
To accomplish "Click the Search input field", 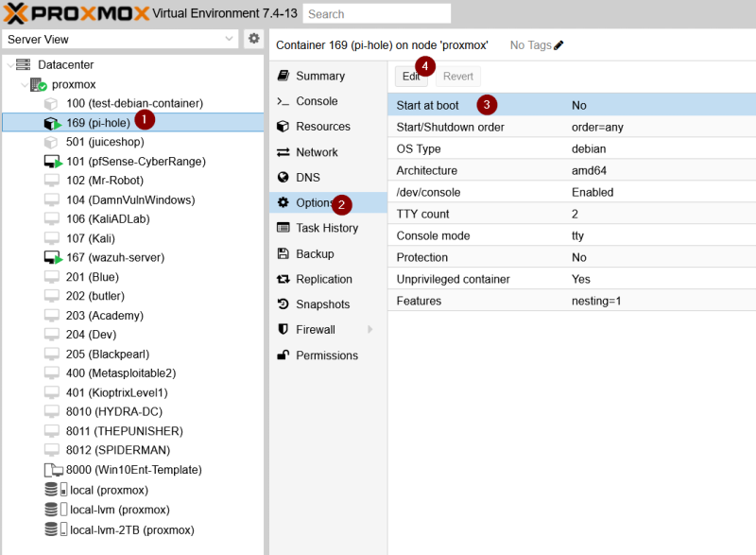I will tap(377, 14).
